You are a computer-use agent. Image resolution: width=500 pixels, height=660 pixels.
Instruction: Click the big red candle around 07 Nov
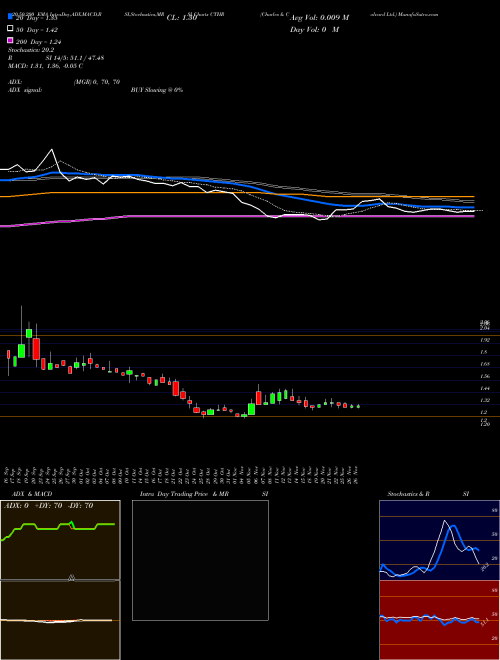coord(258,398)
